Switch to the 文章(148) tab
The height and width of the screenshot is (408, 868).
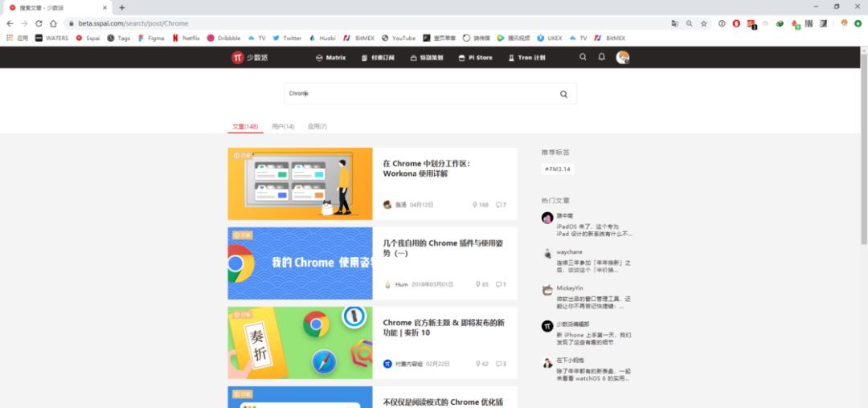(x=245, y=127)
